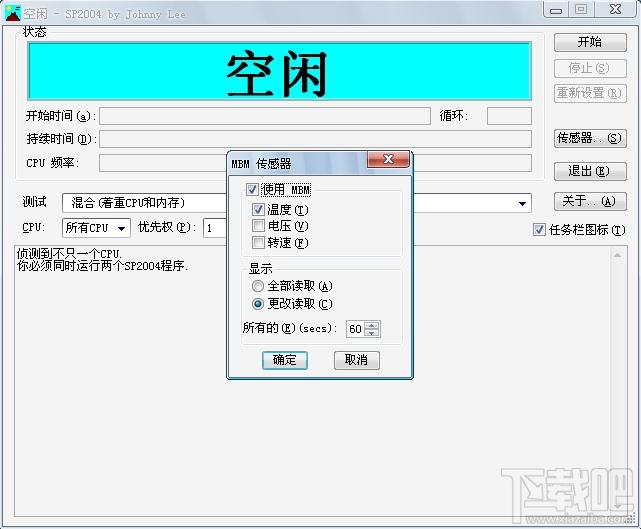Click the 开始 button
The height and width of the screenshot is (529, 641).
(x=590, y=42)
